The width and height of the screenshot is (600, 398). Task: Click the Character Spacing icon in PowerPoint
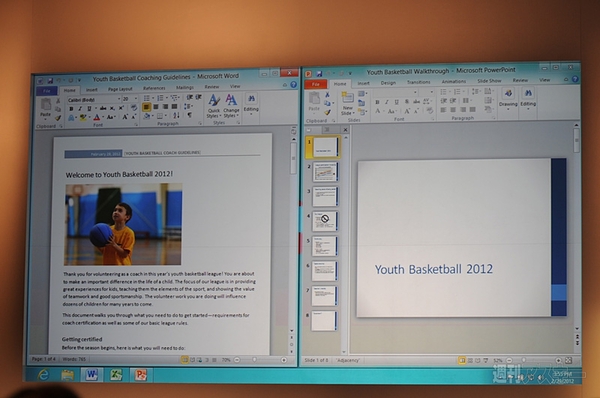pyautogui.click(x=426, y=101)
